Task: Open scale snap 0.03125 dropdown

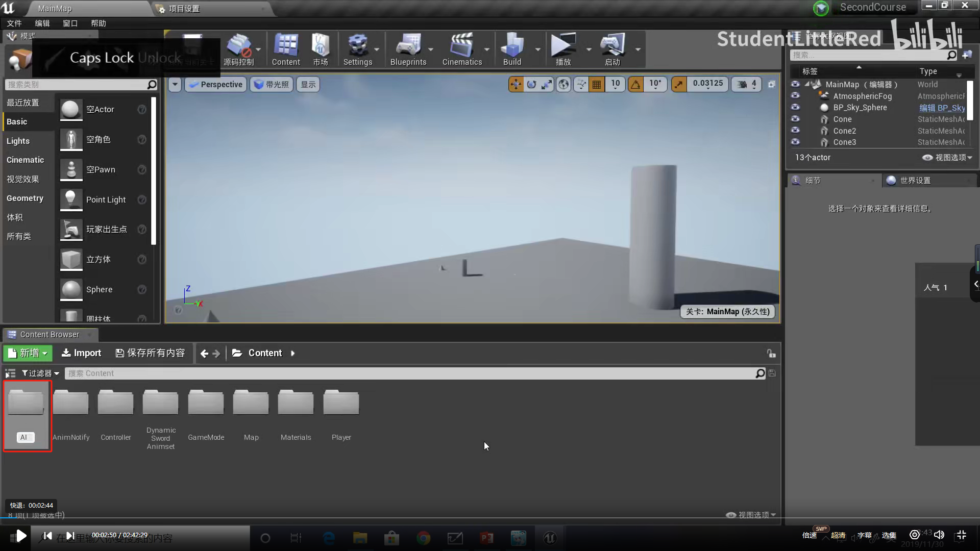Action: (708, 84)
